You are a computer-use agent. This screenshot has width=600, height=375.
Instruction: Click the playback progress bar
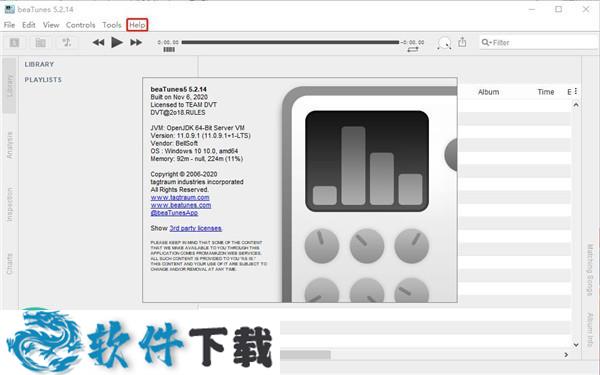(x=290, y=42)
